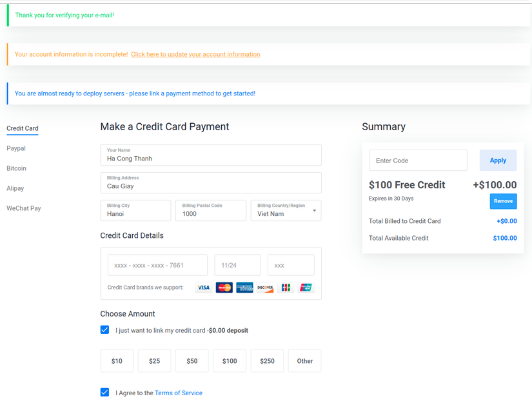
Task: Open the Terms of Service link
Action: (179, 393)
